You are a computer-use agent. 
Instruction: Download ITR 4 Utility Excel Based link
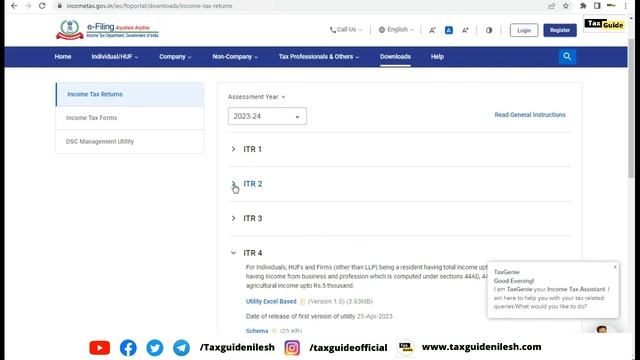[271, 302]
